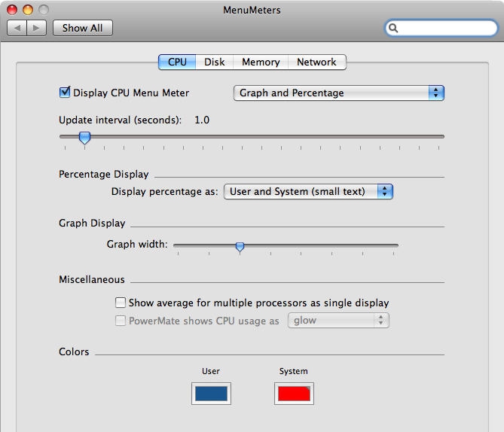
Task: Switch to the Disk tab
Action: click(215, 62)
